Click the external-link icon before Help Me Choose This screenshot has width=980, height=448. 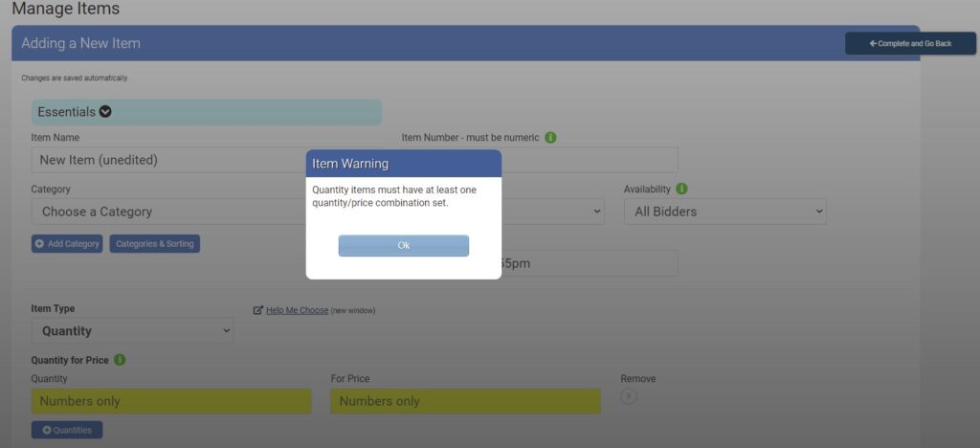tap(258, 310)
